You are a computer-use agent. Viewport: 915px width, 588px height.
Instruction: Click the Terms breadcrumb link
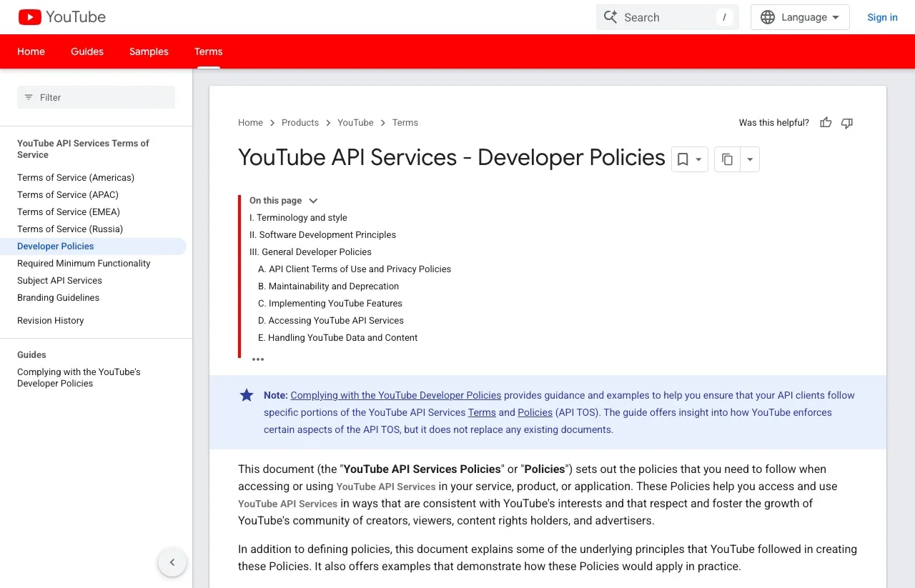[x=405, y=123]
